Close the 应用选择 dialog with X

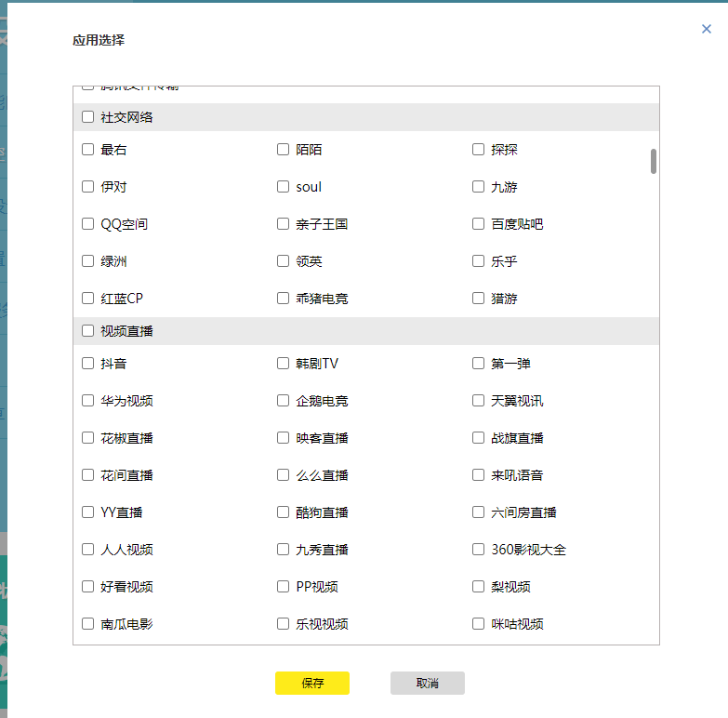[707, 29]
